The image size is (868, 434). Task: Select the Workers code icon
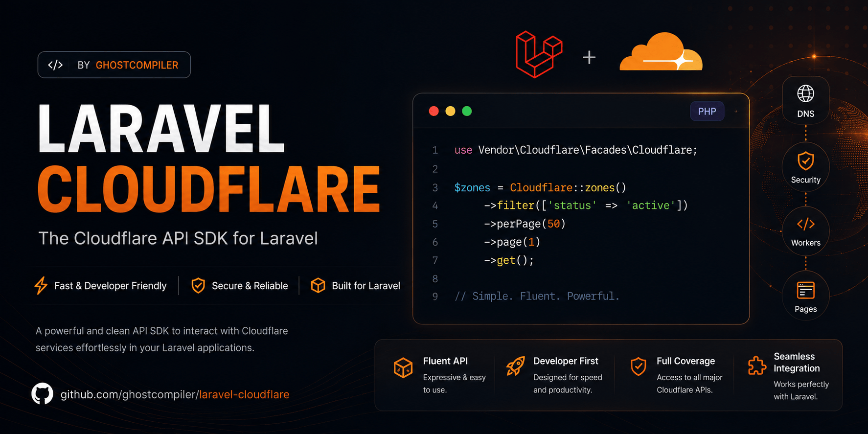(x=805, y=224)
